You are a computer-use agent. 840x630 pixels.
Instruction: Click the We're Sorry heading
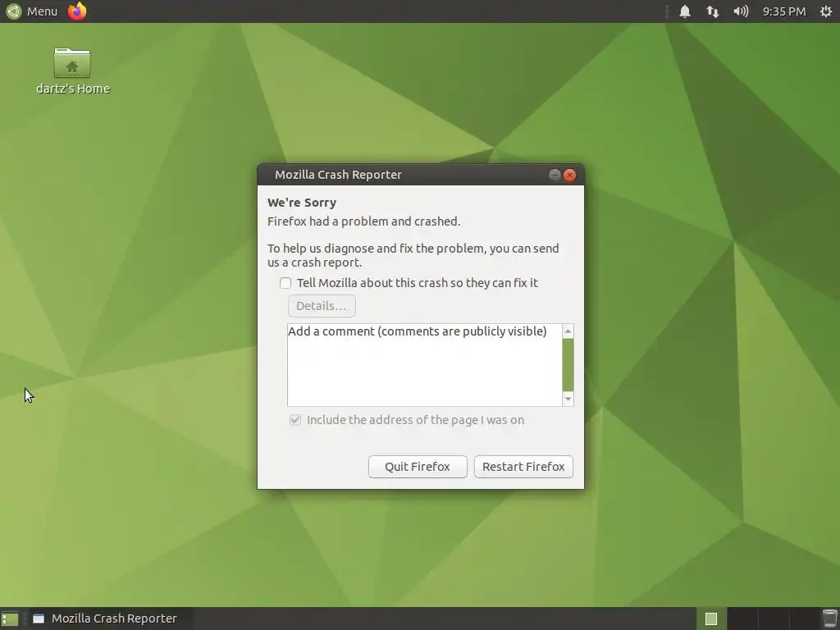pyautogui.click(x=302, y=203)
